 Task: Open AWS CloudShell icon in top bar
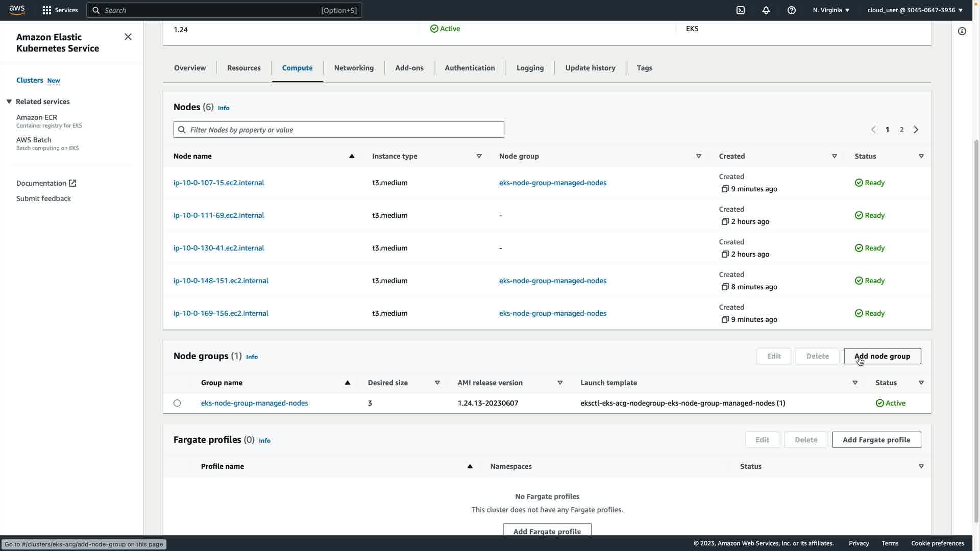coord(740,10)
